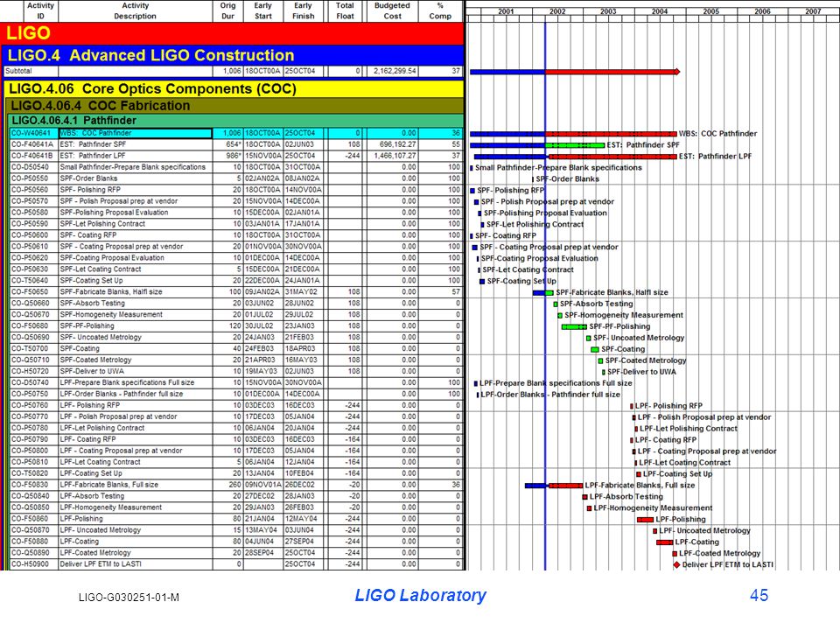Viewport: 840px width, 630px height.
Task: Select activity ID CO-T50640
Action: coord(30,280)
